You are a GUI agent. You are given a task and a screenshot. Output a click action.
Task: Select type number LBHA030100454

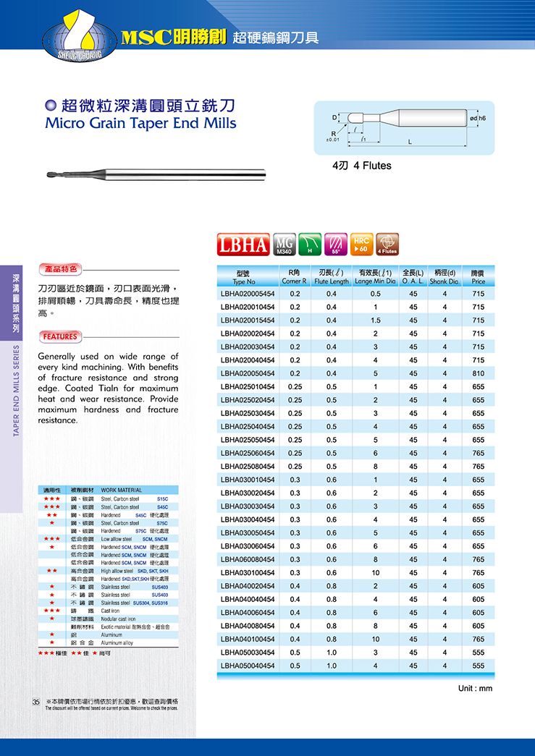click(x=248, y=573)
